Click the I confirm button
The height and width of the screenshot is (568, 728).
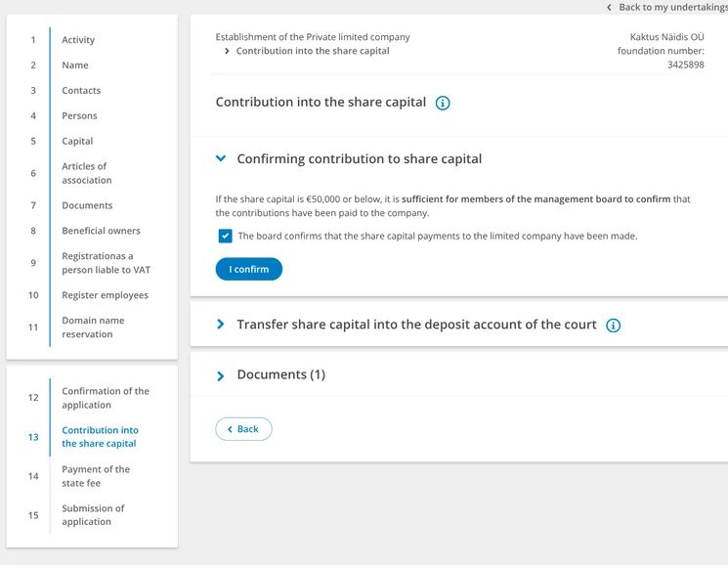pos(249,269)
